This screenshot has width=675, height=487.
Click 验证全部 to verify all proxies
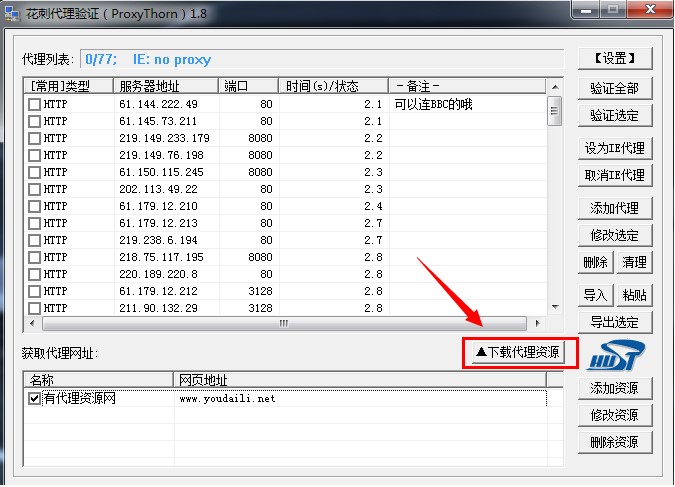[x=615, y=89]
